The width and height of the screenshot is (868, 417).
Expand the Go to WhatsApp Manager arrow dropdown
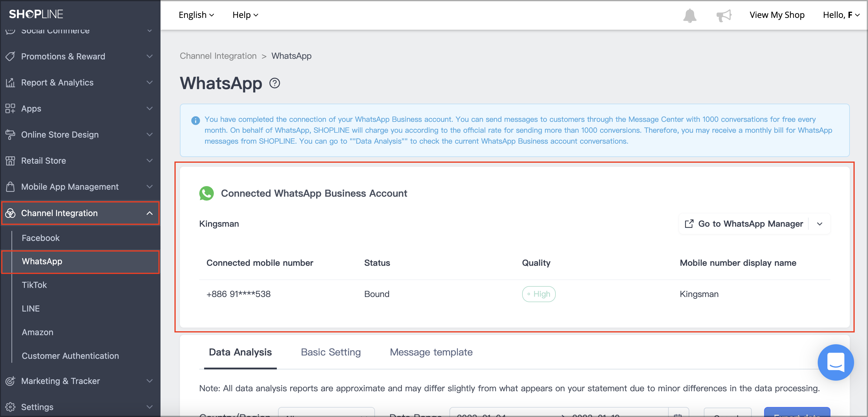820,224
